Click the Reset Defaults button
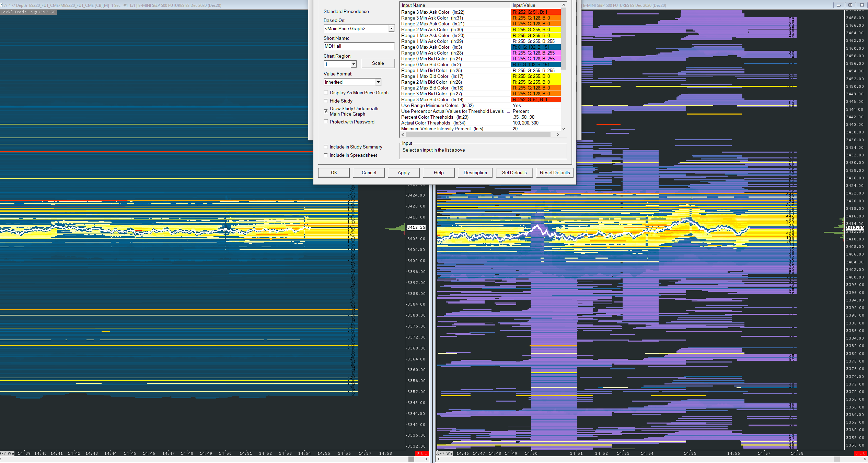 click(555, 173)
